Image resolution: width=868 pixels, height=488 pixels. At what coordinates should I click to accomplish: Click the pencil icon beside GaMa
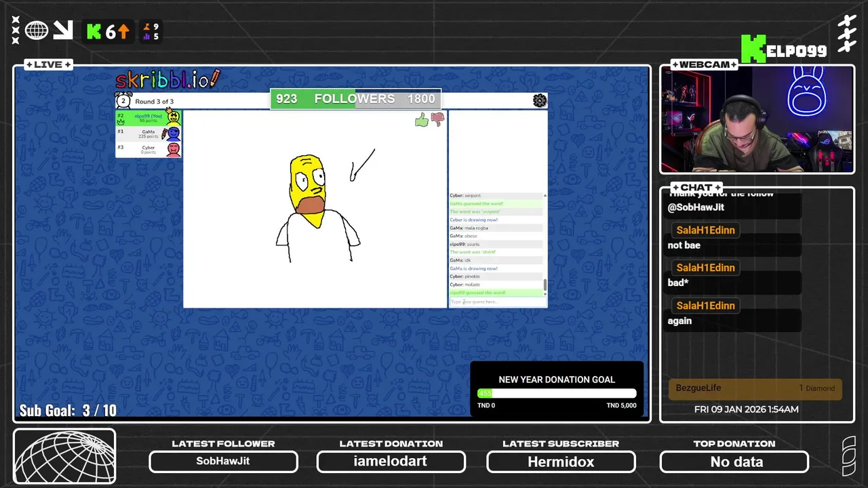[x=164, y=134]
